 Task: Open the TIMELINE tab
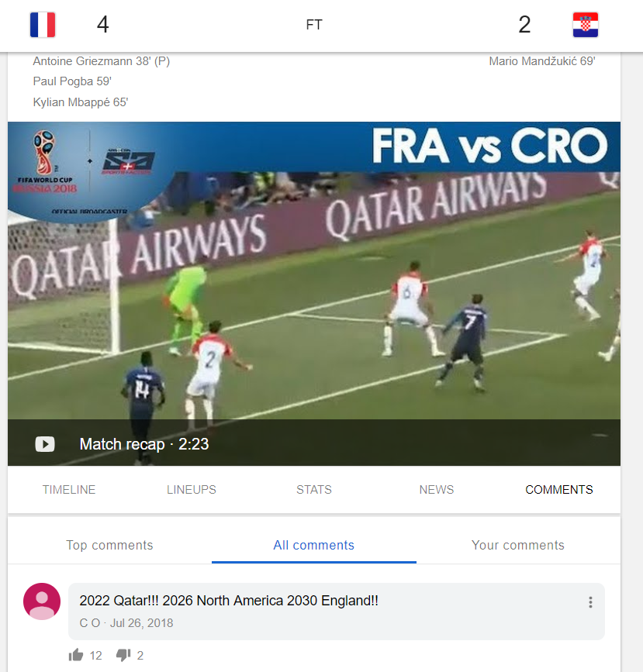tap(69, 489)
